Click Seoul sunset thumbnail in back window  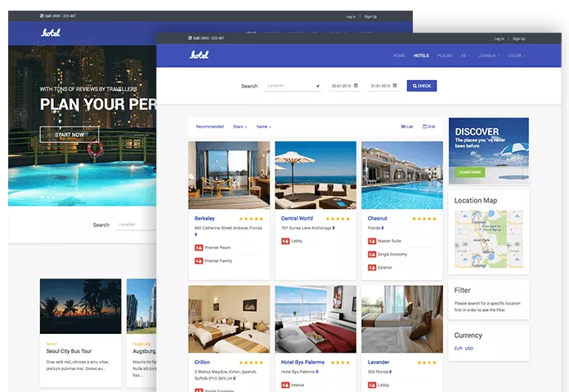(x=81, y=306)
